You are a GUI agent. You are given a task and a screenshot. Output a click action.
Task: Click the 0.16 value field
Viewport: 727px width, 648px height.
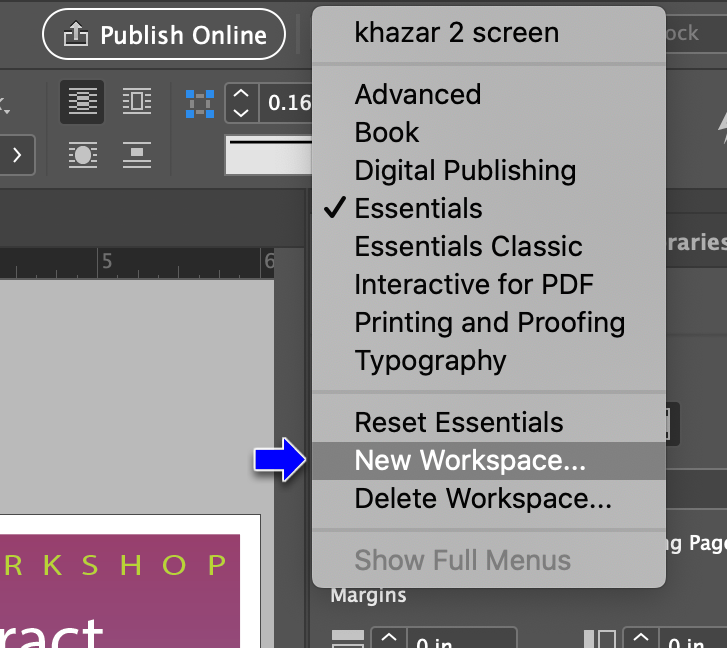point(287,103)
